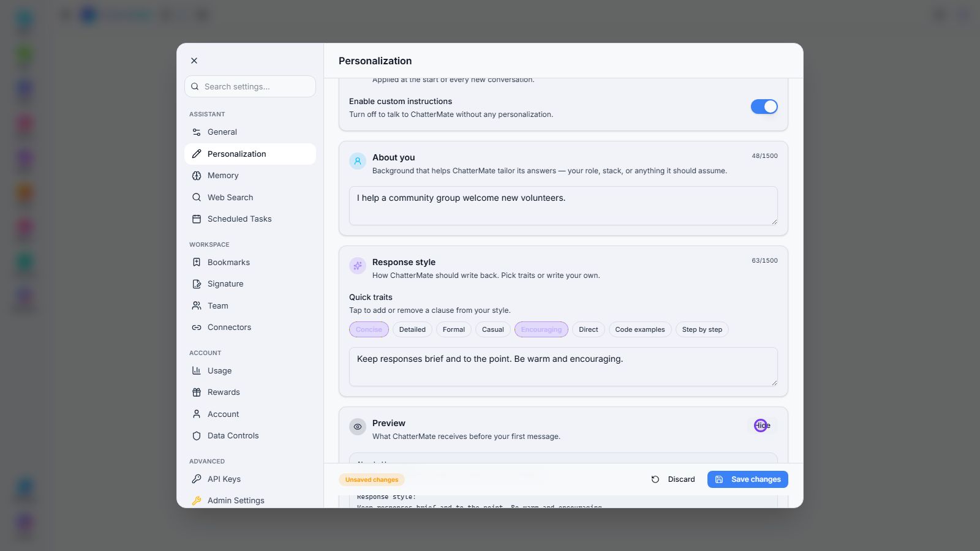Open Memory settings section

(x=250, y=176)
